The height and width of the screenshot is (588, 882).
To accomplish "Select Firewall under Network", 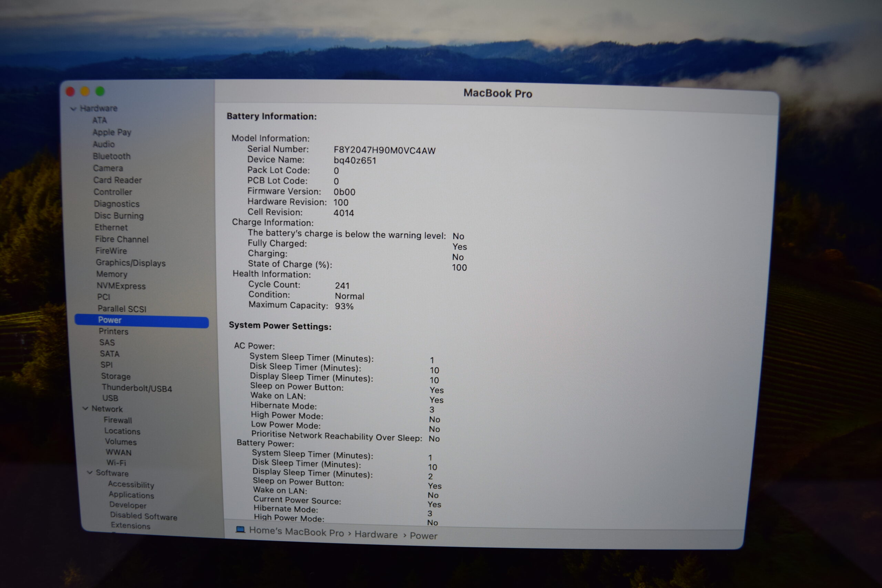I will tap(118, 420).
